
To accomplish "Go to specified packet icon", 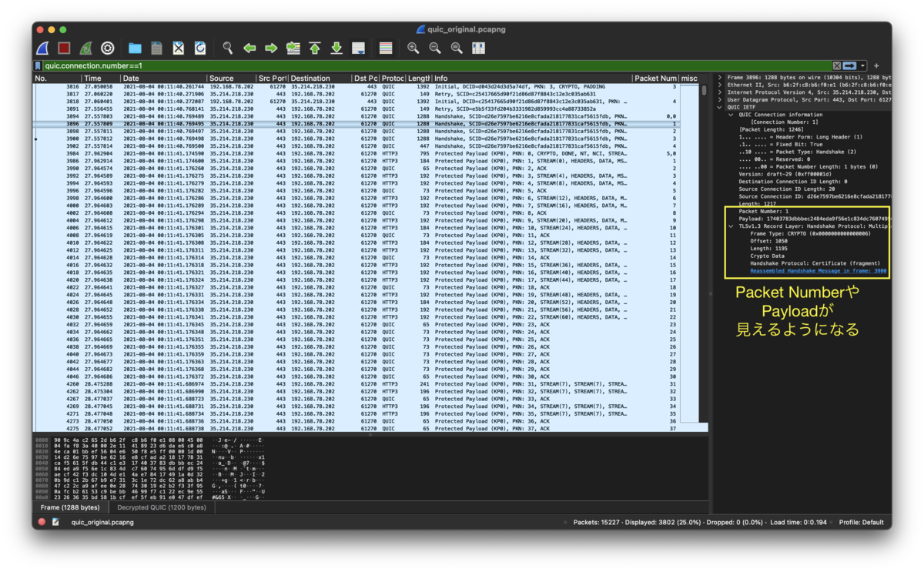I will (293, 49).
